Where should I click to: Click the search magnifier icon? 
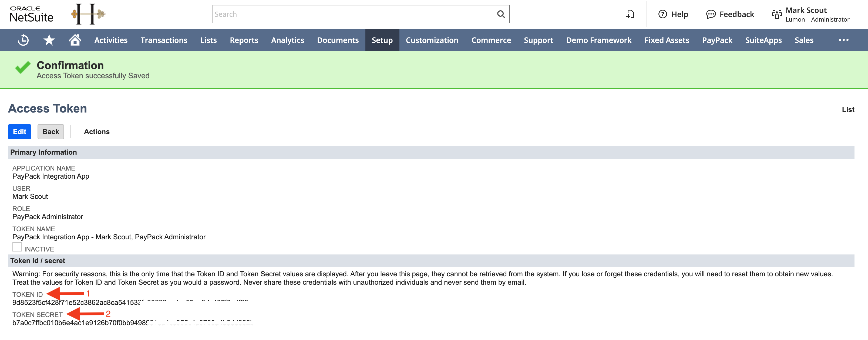point(501,14)
